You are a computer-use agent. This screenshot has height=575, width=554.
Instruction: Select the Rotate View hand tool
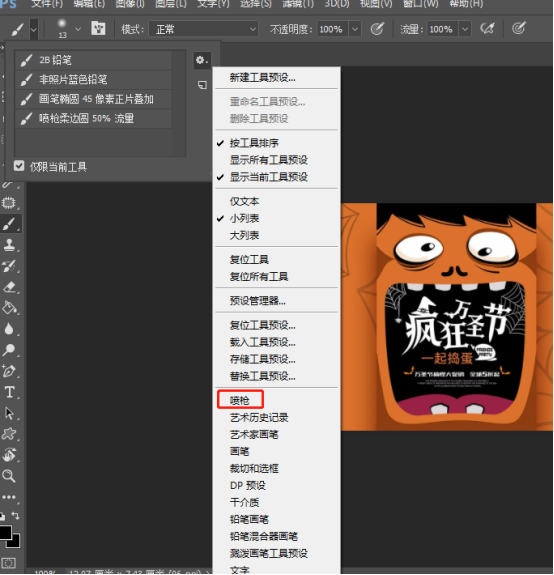click(x=10, y=455)
